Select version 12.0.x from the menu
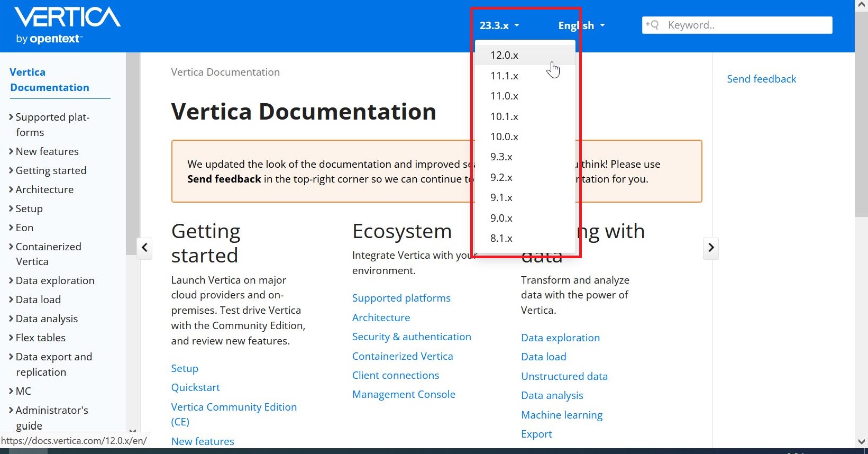The height and width of the screenshot is (454, 868). click(x=525, y=55)
